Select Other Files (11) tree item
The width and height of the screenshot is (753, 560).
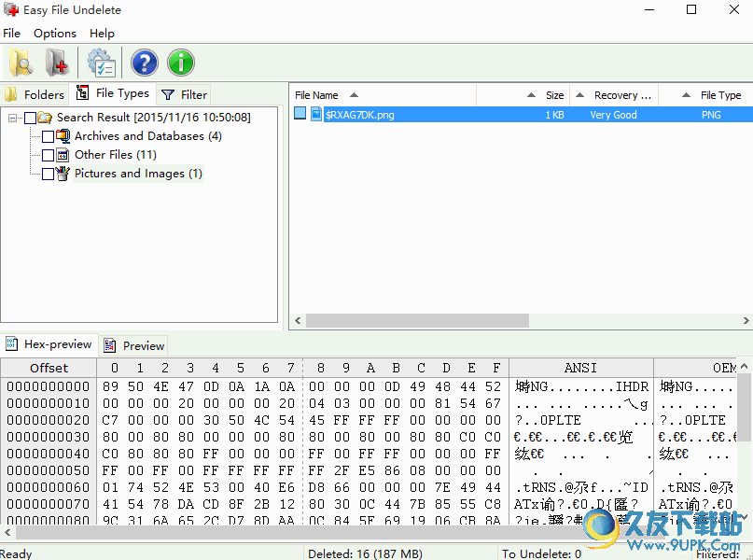pos(116,155)
